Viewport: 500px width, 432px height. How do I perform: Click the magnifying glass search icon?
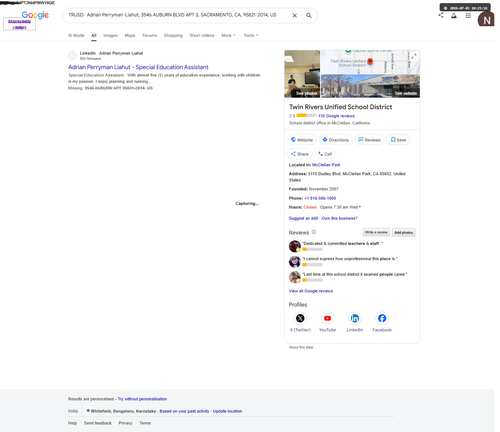(309, 15)
